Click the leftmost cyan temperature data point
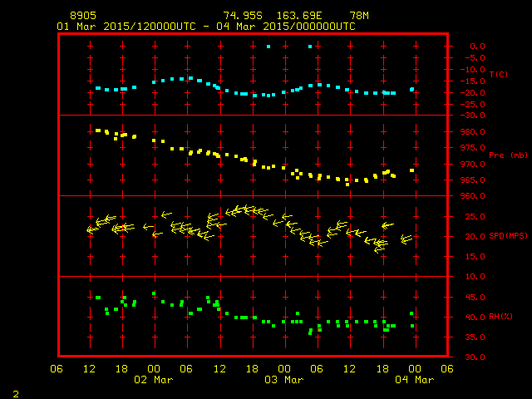This screenshot has height=399, width=532. (x=98, y=88)
